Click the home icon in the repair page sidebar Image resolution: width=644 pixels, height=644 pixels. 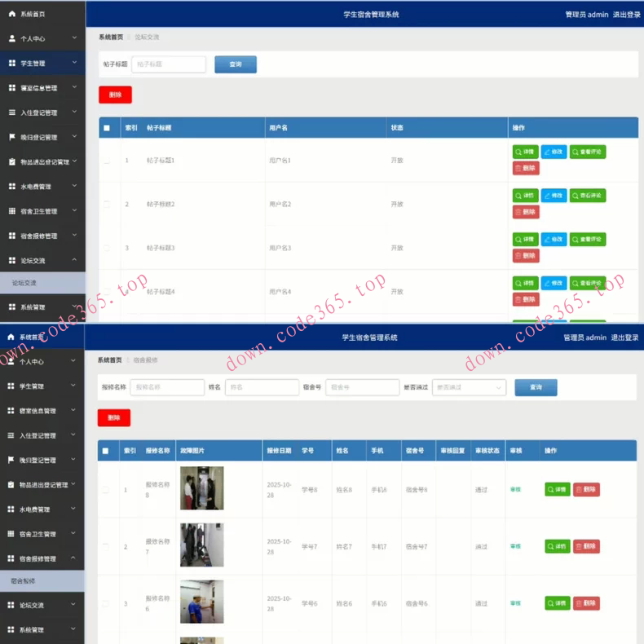11,337
